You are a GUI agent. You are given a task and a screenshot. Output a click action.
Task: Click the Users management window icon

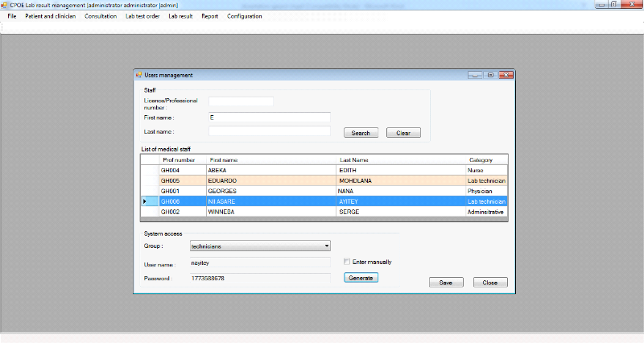(x=138, y=75)
